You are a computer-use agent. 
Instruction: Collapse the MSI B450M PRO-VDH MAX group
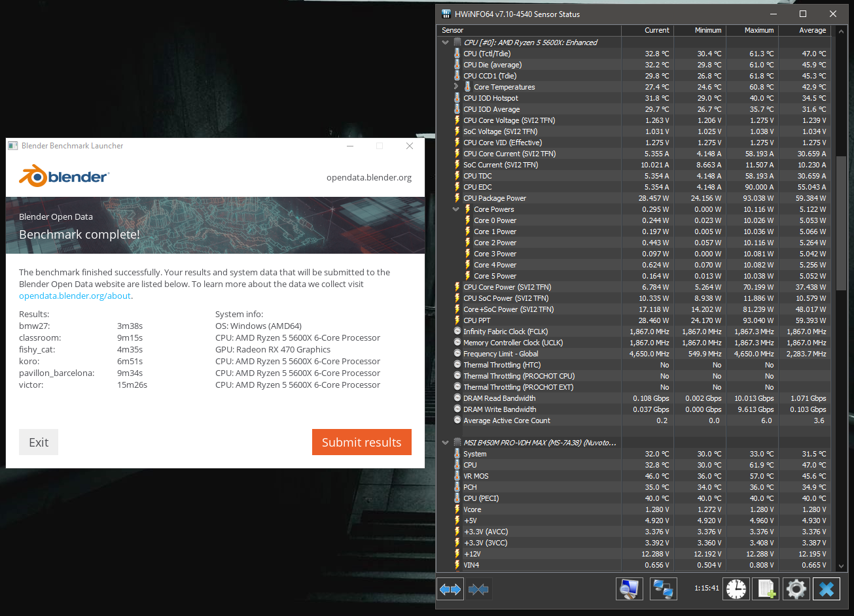click(446, 443)
